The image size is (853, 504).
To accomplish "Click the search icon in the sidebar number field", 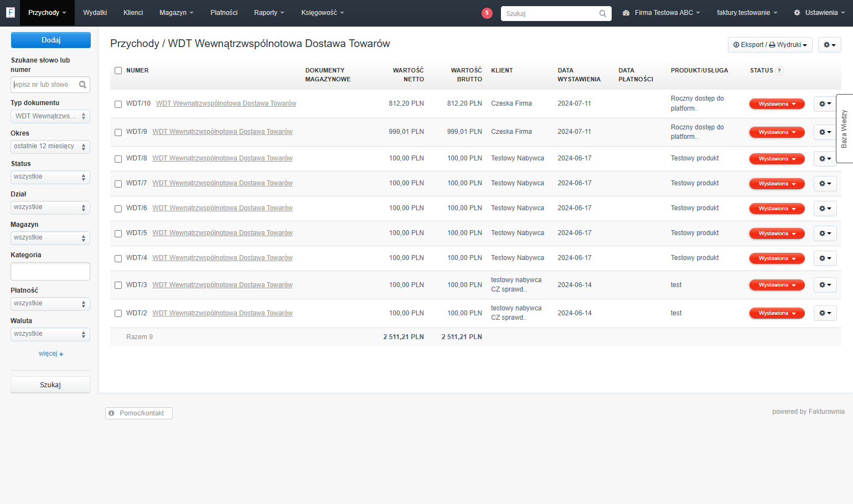I will (x=82, y=85).
